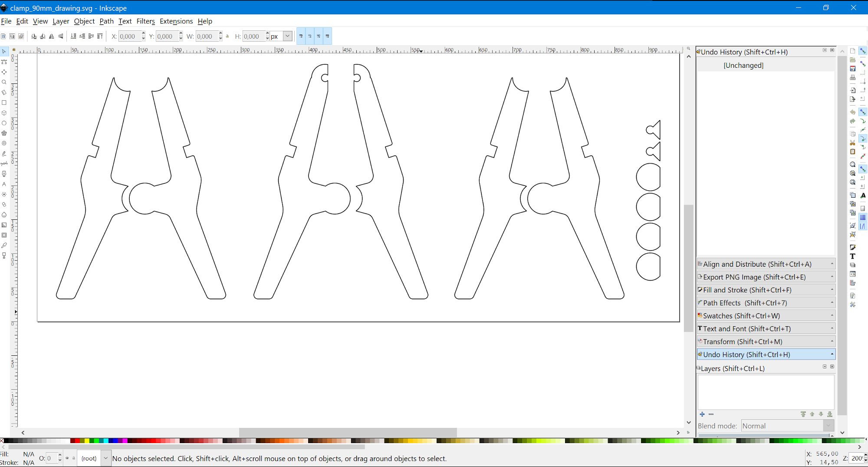Enable snapping in the snap controls bar
Viewport: 868px width, 467px height.
[863, 51]
